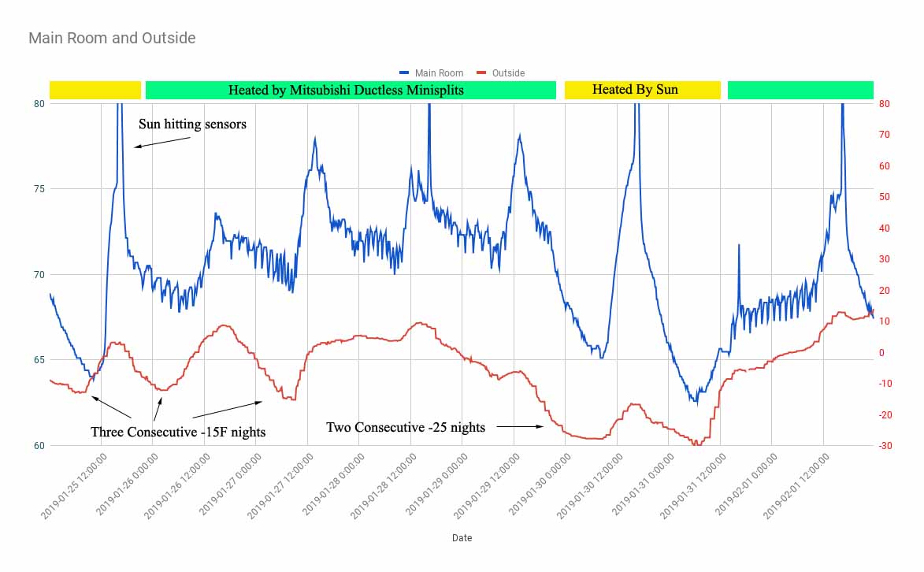
Task: Click the red -10 axis label
Action: pos(885,384)
